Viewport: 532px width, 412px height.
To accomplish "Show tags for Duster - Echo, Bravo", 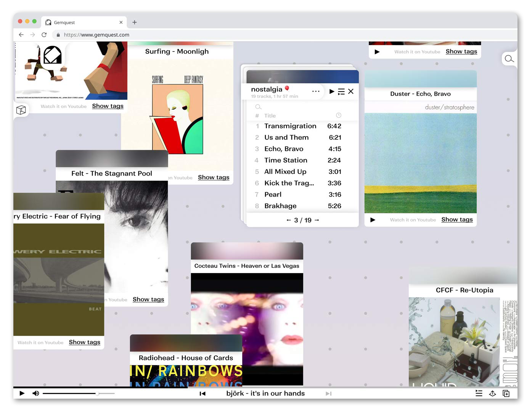I will [x=457, y=219].
